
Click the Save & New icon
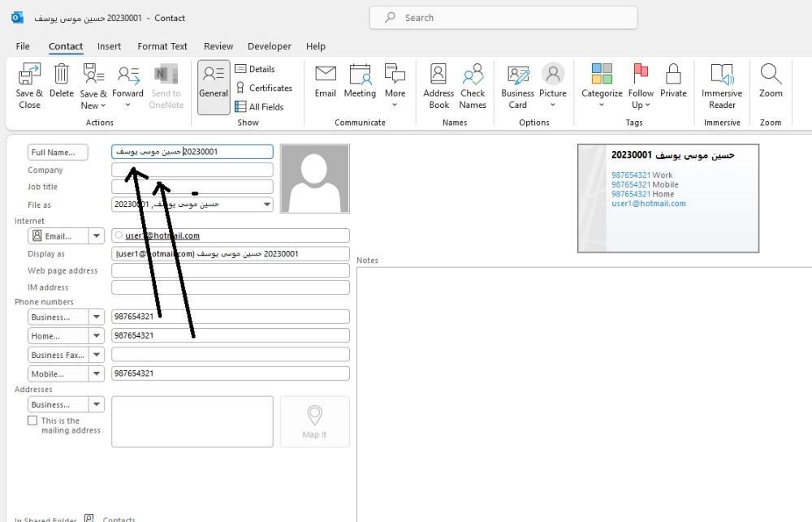point(93,74)
